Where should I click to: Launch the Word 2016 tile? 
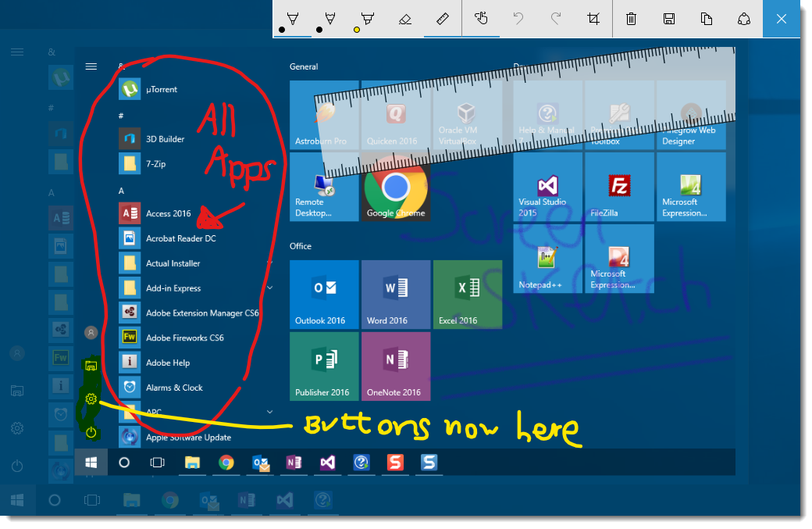[x=396, y=295]
